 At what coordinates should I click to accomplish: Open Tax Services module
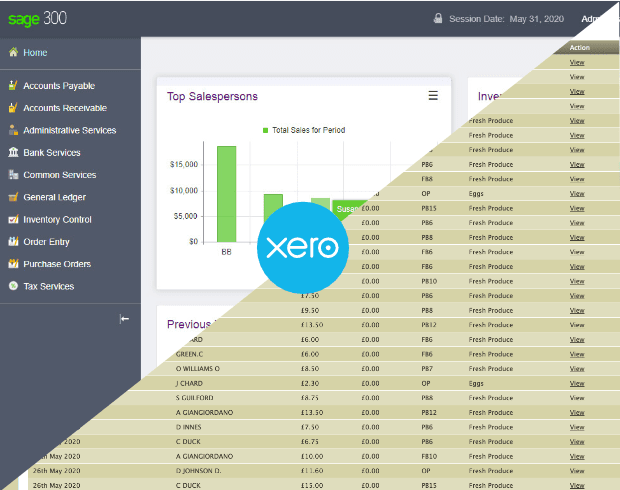click(49, 286)
